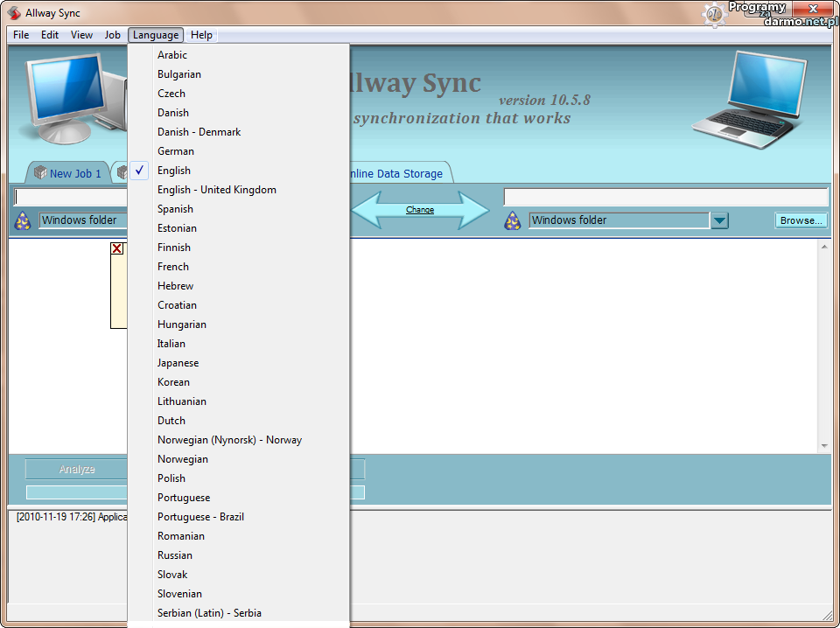Choose Polish from the Language menu

coord(171,478)
